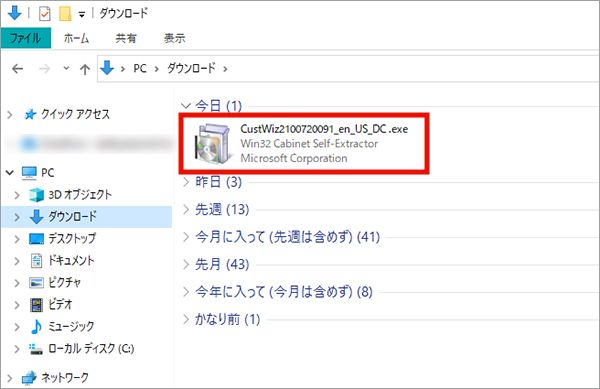The height and width of the screenshot is (389, 600).
Task: Switch to the 共有 ribbon tab
Action: tap(126, 38)
